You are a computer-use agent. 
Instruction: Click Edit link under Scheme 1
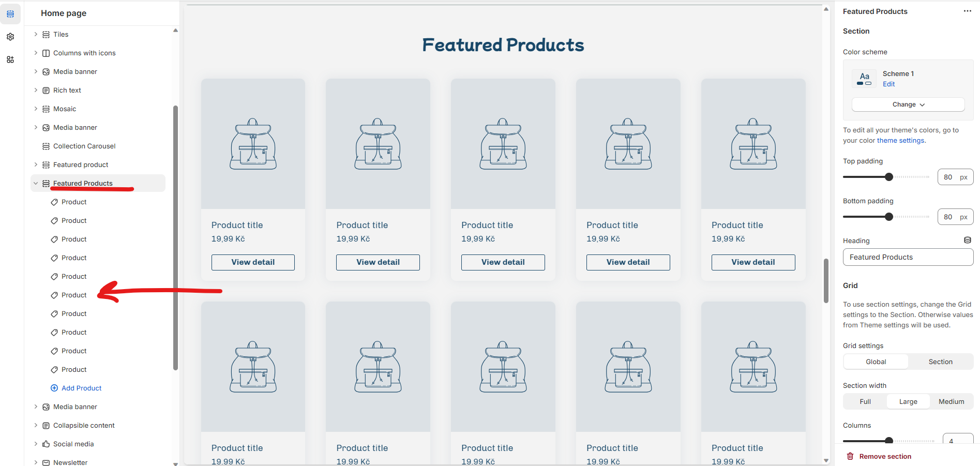[888, 84]
